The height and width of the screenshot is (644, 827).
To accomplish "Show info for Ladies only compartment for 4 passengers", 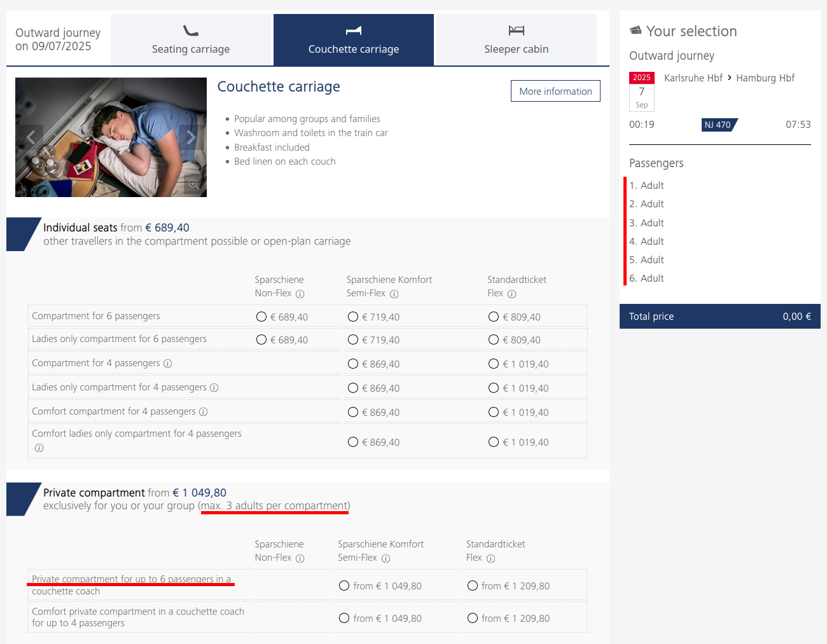I will click(x=214, y=388).
